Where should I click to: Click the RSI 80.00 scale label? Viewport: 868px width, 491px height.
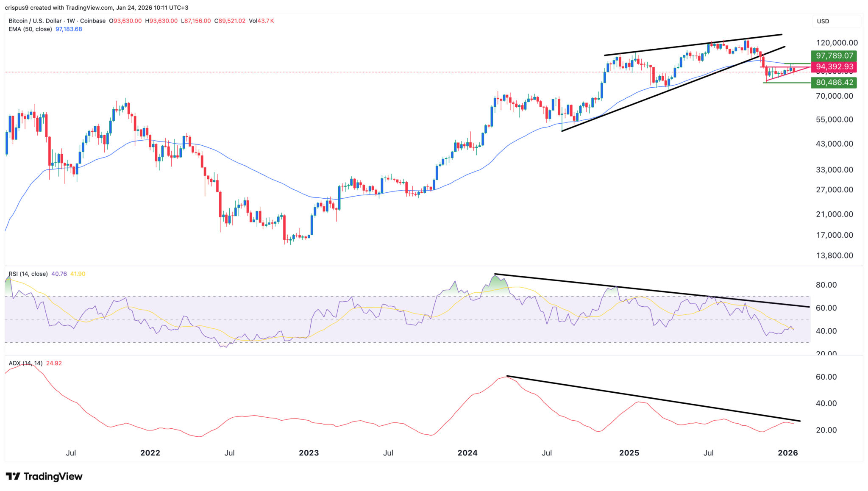point(826,285)
